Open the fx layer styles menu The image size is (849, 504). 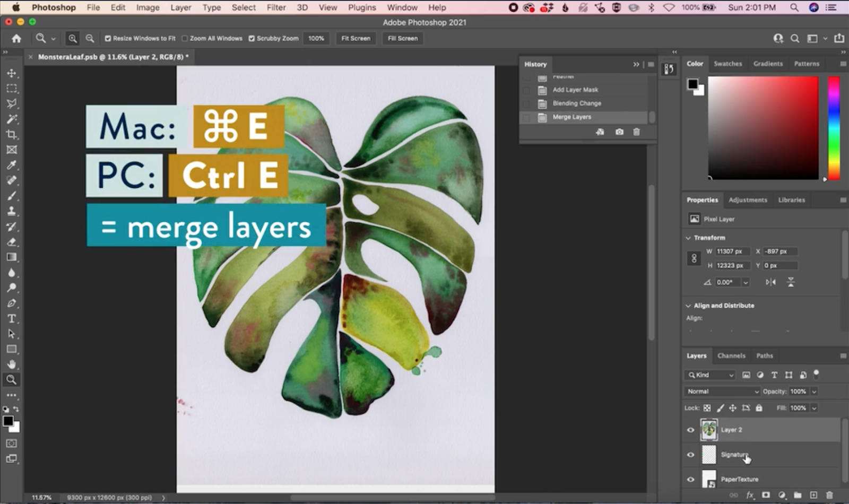(750, 495)
